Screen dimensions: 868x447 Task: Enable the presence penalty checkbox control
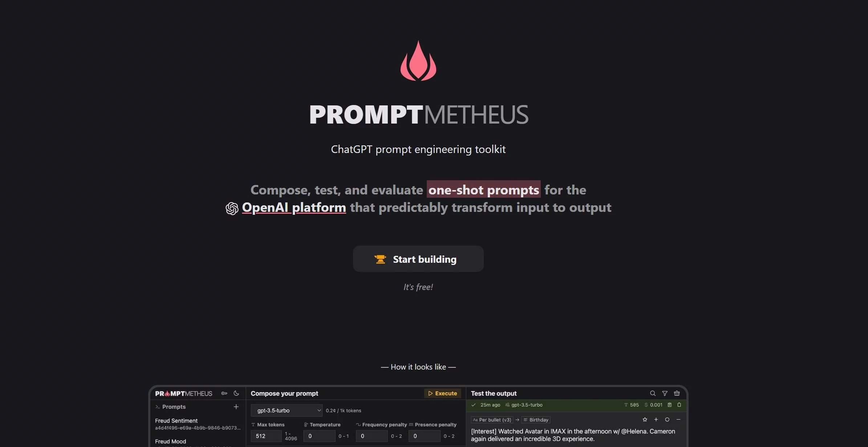pos(411,425)
